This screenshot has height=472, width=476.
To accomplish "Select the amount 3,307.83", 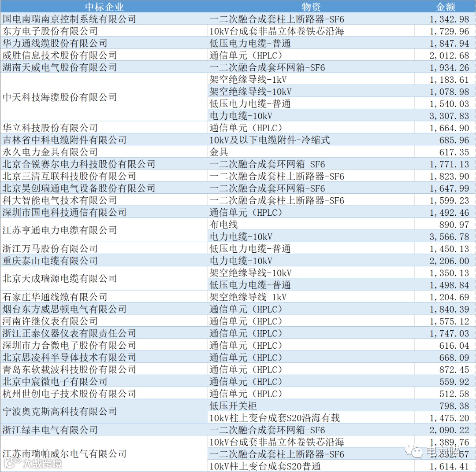I will [449, 116].
